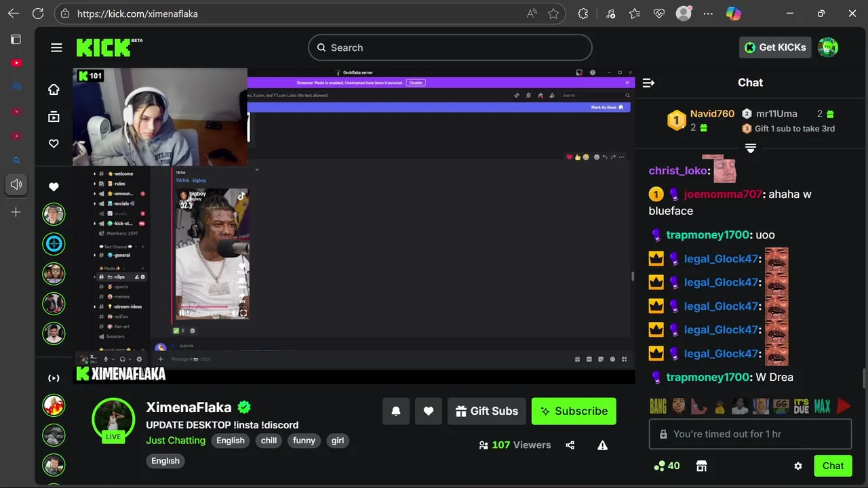
Task: Click the chat panel vertical scrollbar
Action: coord(864,378)
